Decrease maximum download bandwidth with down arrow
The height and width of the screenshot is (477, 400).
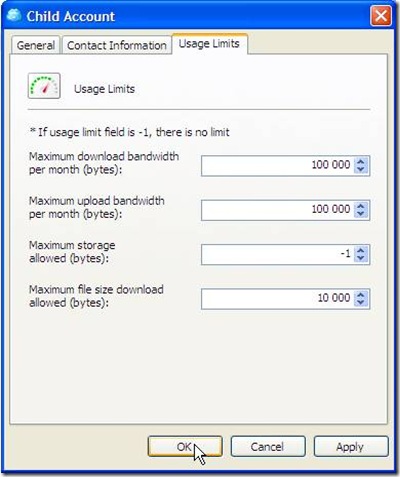coord(360,170)
